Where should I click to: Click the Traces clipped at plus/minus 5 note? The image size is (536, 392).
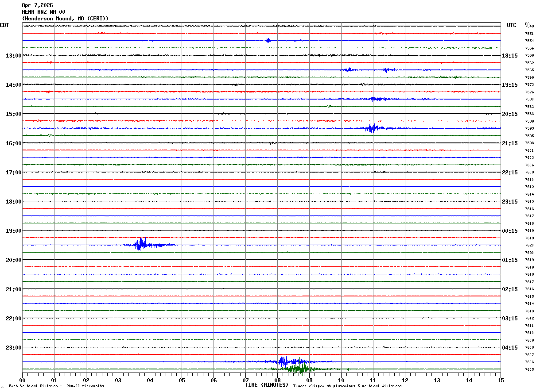click(x=347, y=386)
